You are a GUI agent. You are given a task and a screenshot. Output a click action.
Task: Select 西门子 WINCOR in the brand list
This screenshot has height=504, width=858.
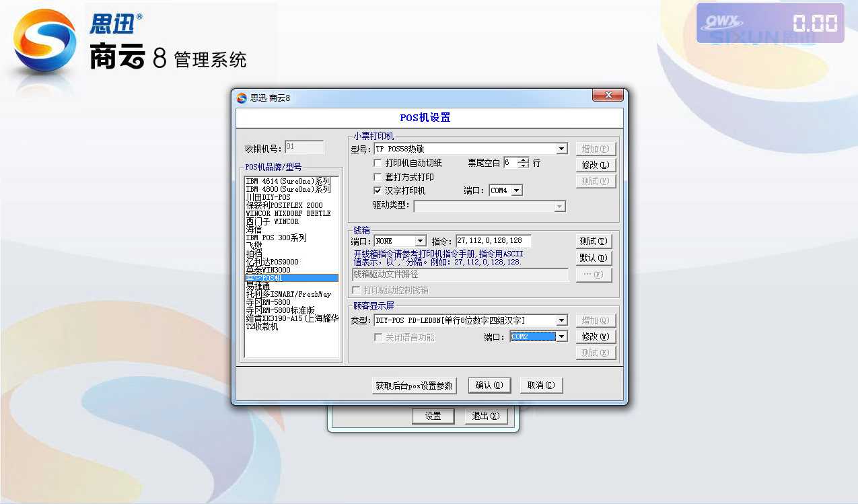coord(291,221)
